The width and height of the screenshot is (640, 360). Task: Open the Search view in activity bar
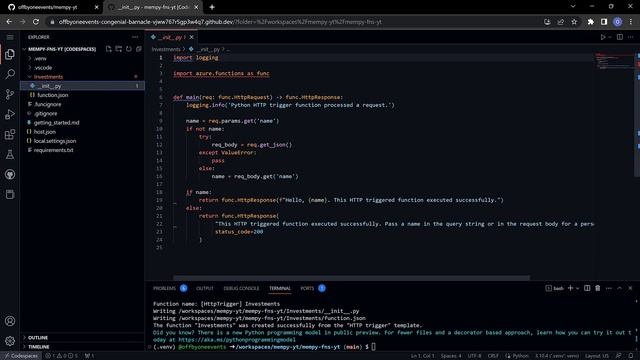click(x=10, y=74)
